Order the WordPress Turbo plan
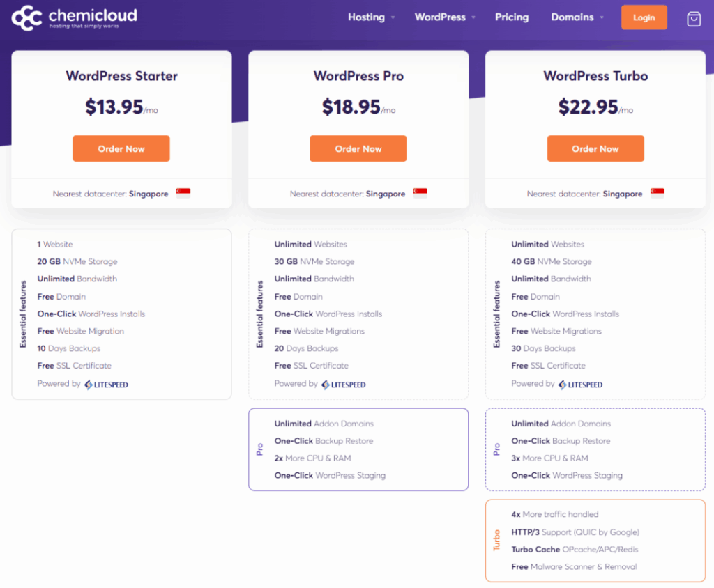The height and width of the screenshot is (588, 714). [x=595, y=148]
